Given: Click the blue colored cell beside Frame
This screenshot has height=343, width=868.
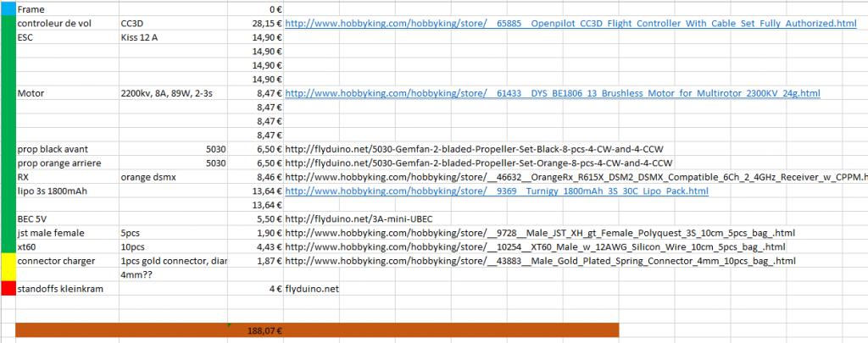Looking at the screenshot, I should 8,8.
